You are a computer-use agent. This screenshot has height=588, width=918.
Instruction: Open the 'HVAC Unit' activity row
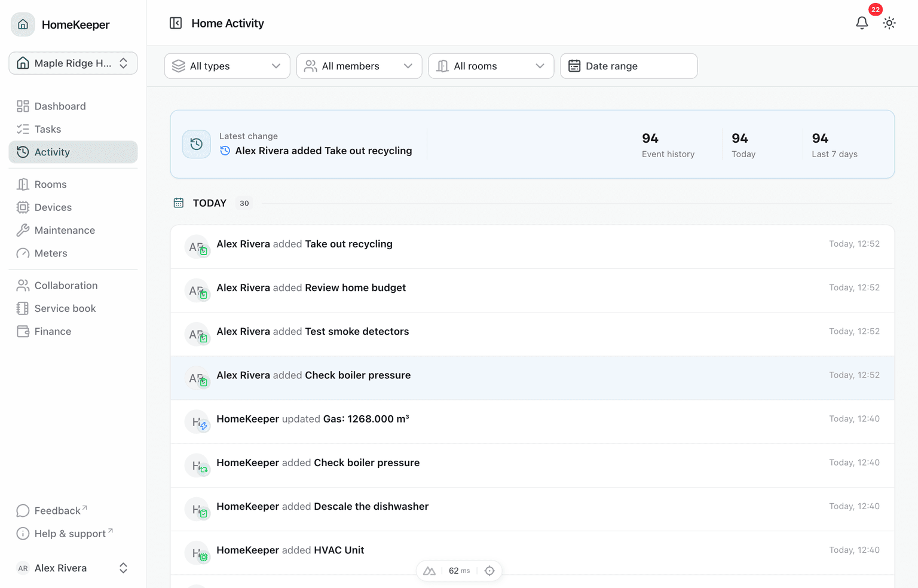pyautogui.click(x=533, y=553)
